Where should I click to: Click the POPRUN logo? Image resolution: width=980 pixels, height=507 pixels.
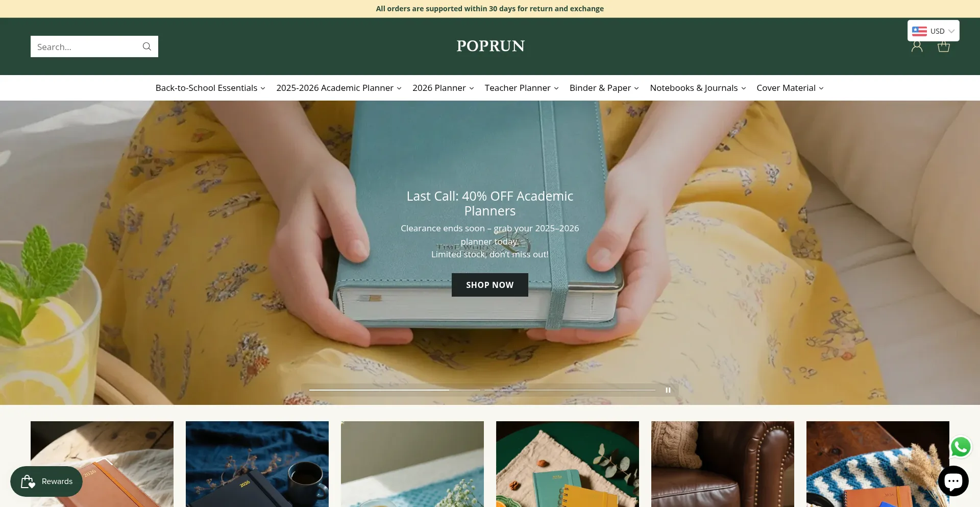tap(491, 46)
